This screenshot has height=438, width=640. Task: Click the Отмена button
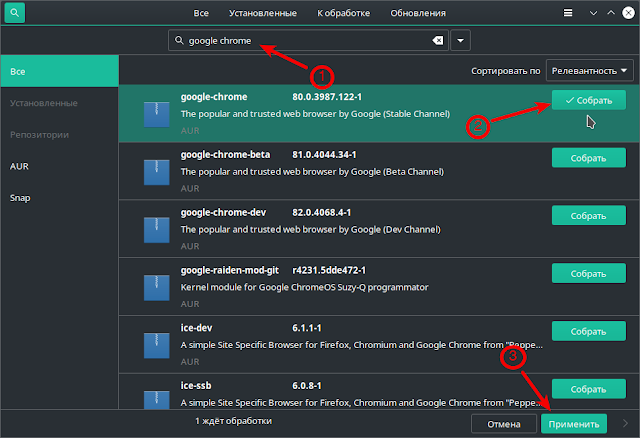point(504,424)
